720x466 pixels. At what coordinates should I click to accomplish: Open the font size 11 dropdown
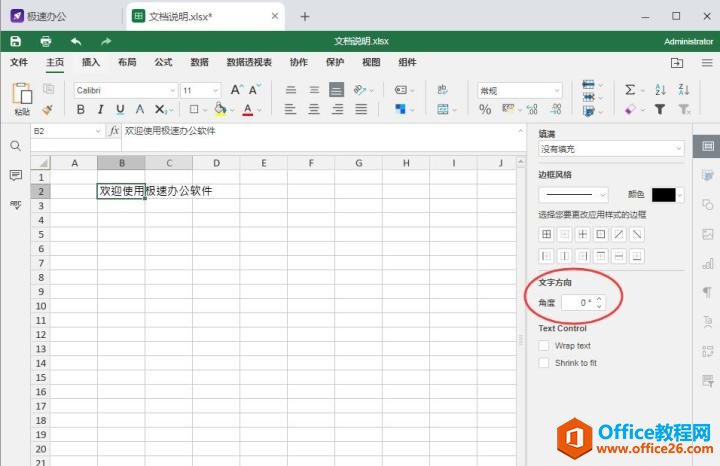pyautogui.click(x=215, y=91)
